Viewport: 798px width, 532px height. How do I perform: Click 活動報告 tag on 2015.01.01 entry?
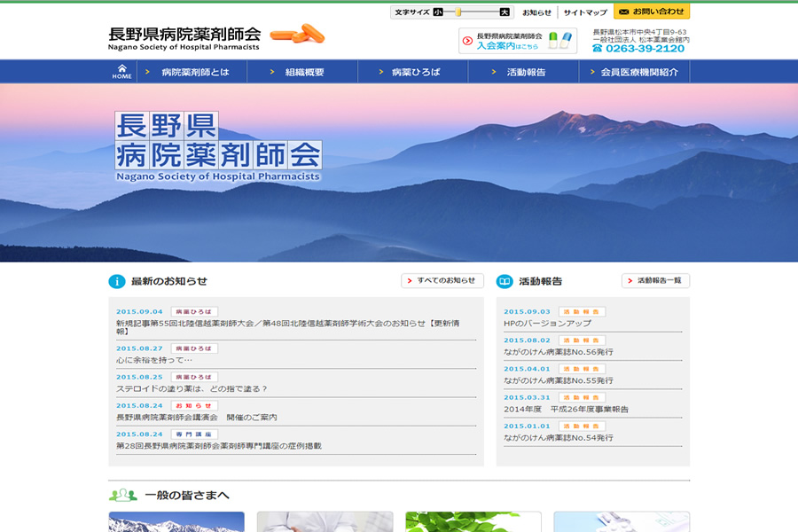click(x=582, y=426)
